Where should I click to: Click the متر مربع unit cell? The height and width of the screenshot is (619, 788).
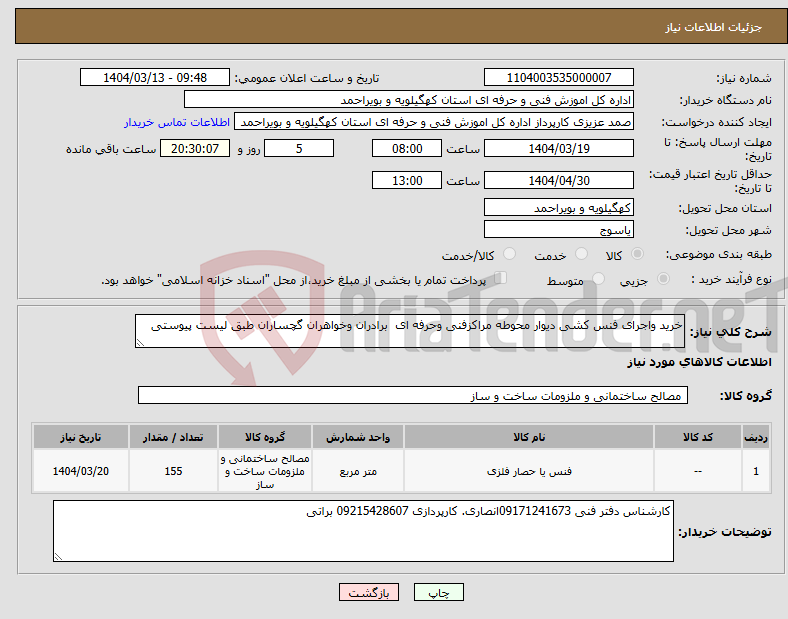click(x=358, y=471)
